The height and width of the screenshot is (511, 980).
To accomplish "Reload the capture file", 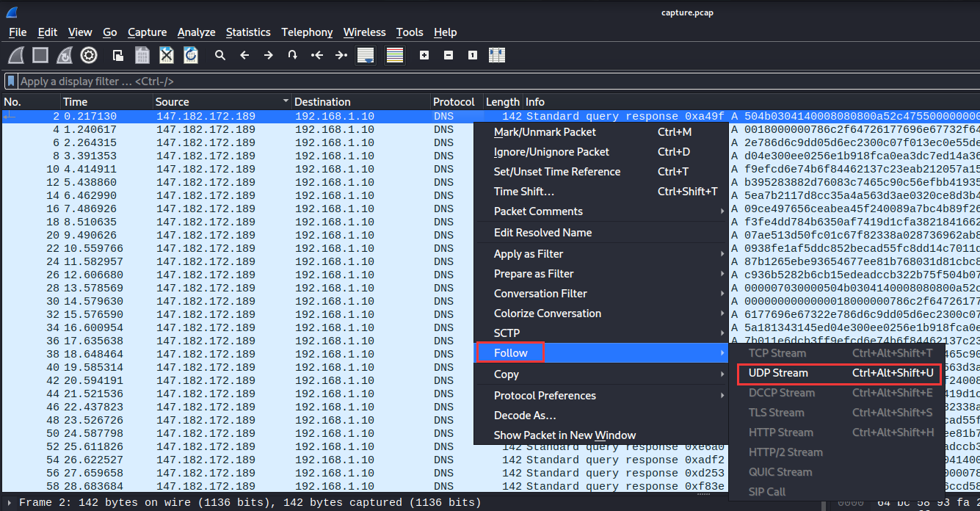I will (x=191, y=55).
